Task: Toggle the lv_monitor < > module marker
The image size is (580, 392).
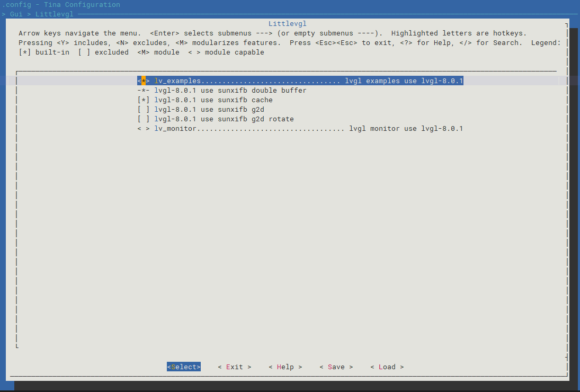Action: [x=144, y=129]
